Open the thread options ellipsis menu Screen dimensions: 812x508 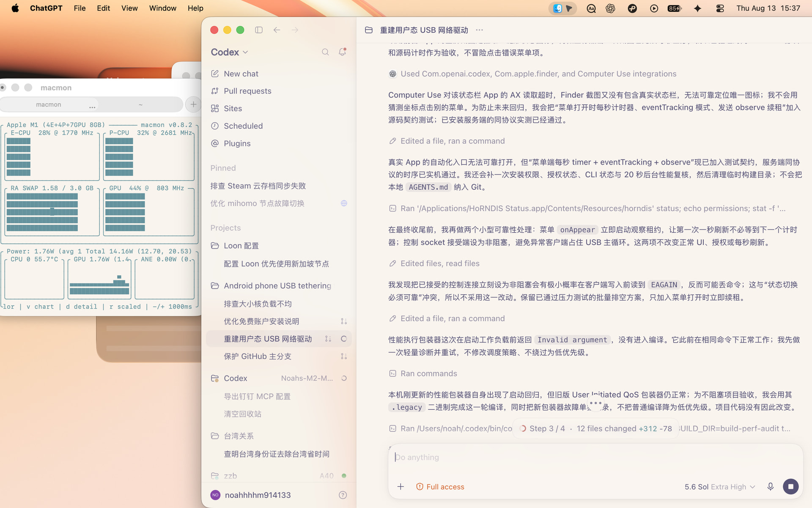pyautogui.click(x=479, y=30)
